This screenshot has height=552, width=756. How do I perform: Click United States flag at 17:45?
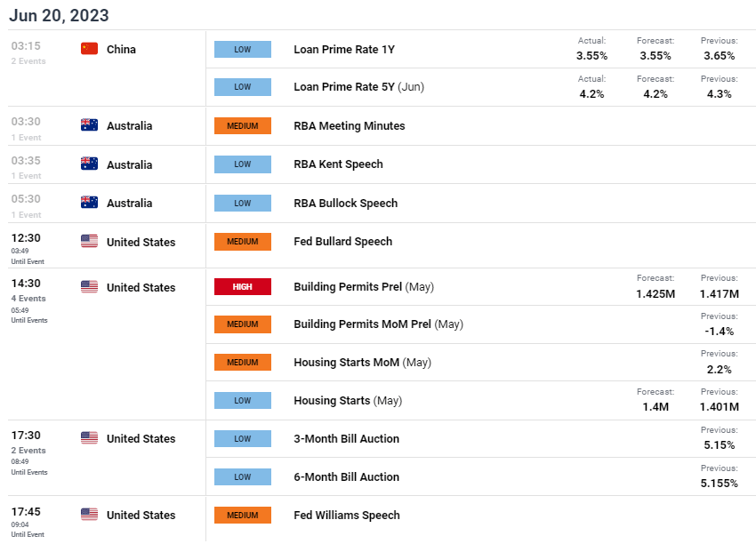point(89,515)
